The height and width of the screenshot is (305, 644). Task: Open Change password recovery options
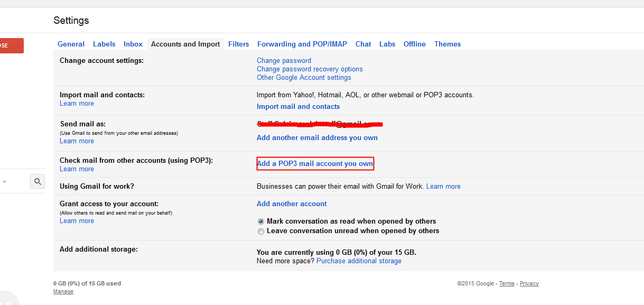click(309, 69)
